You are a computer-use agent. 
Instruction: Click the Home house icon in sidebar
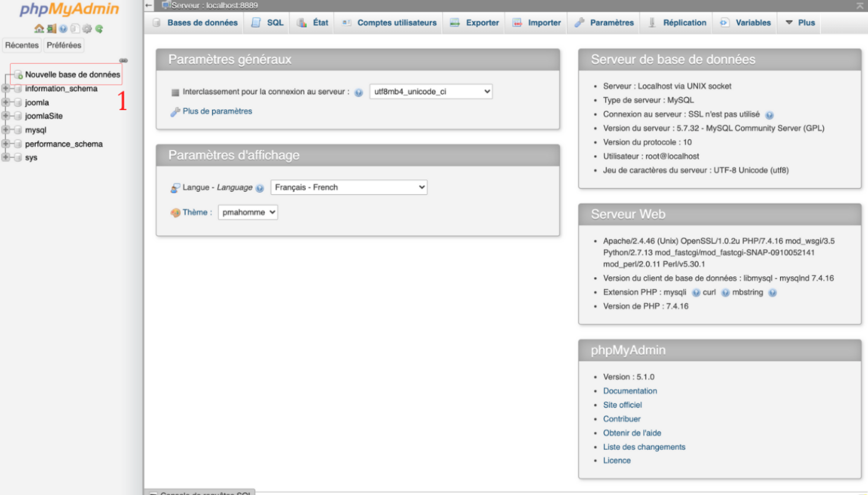coord(39,28)
